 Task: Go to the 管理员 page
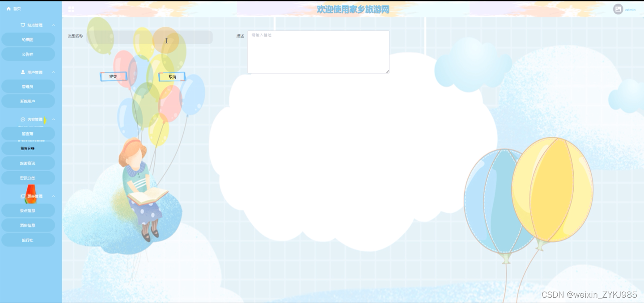pyautogui.click(x=28, y=87)
